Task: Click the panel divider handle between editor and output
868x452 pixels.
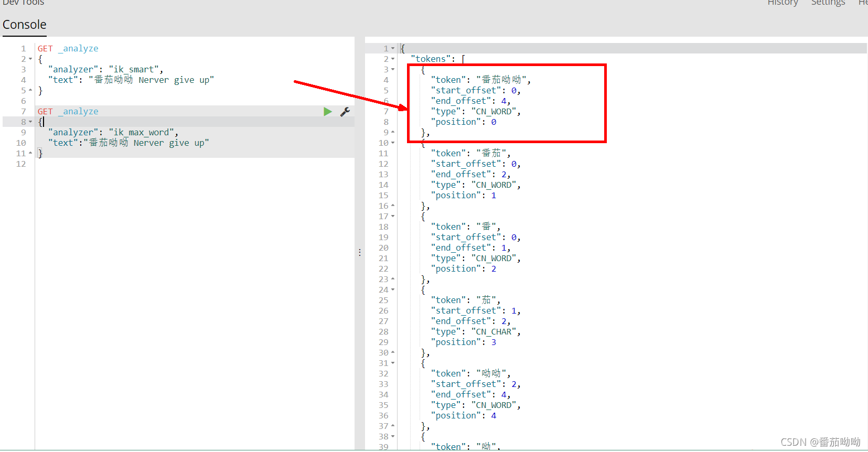Action: click(360, 253)
